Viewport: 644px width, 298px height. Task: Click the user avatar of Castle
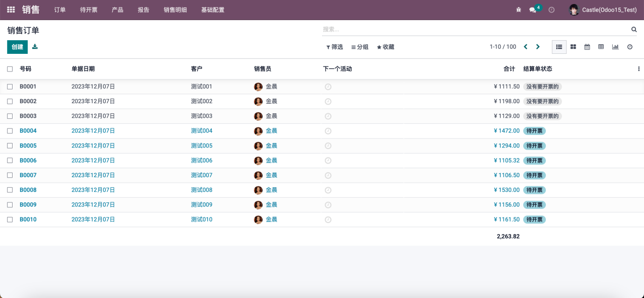574,10
